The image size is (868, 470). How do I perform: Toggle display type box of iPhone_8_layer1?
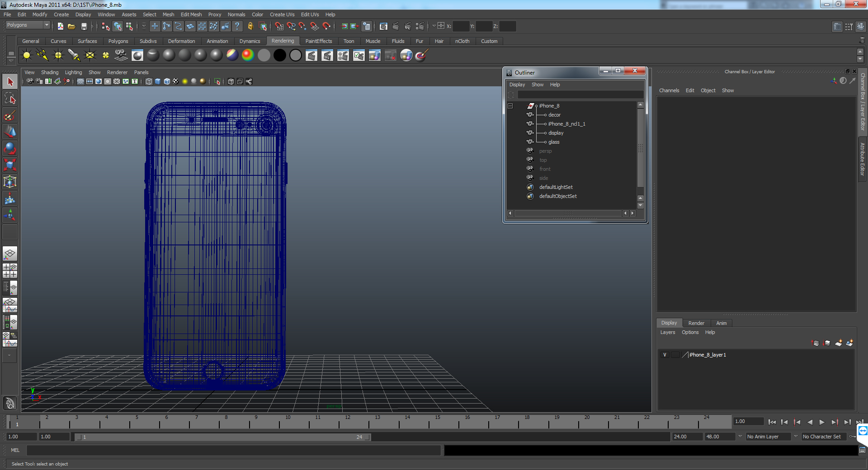tap(675, 355)
